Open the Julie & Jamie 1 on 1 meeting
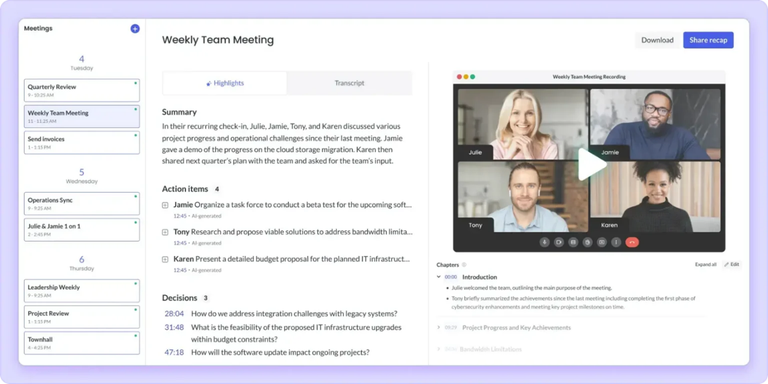This screenshot has height=384, width=768. pos(82,230)
